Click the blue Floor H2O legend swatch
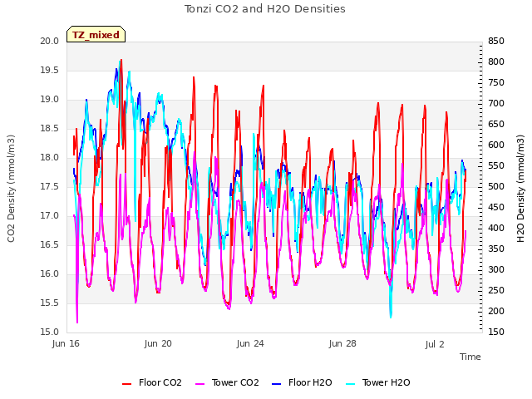Image resolution: width=532 pixels, height=399 pixels. coord(277,384)
